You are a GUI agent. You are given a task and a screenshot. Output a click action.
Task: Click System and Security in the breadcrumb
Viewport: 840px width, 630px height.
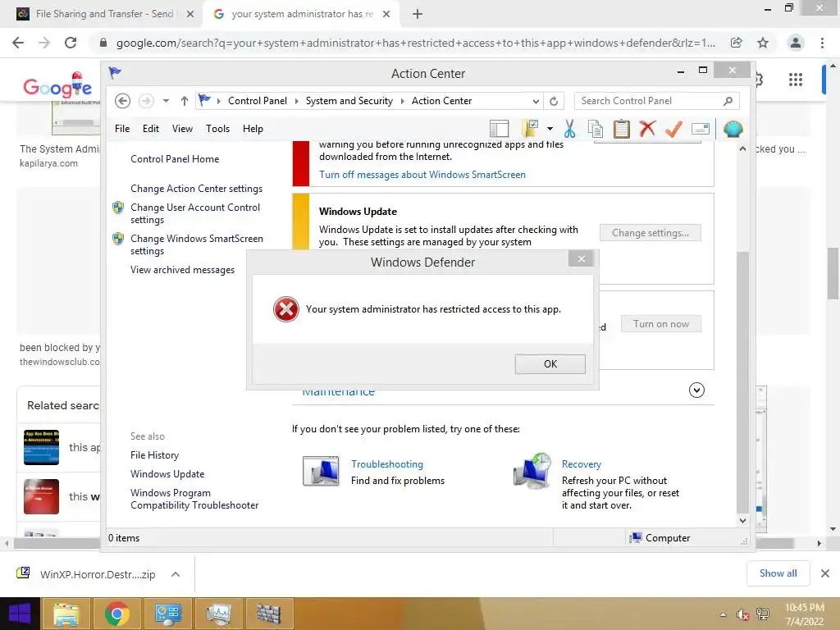pos(349,101)
